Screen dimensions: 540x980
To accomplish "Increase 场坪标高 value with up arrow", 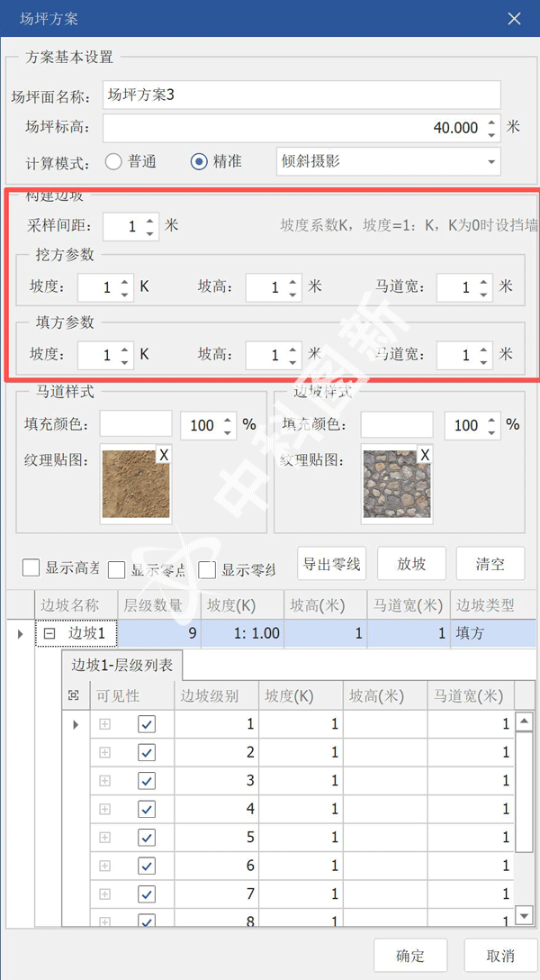I will [491, 122].
